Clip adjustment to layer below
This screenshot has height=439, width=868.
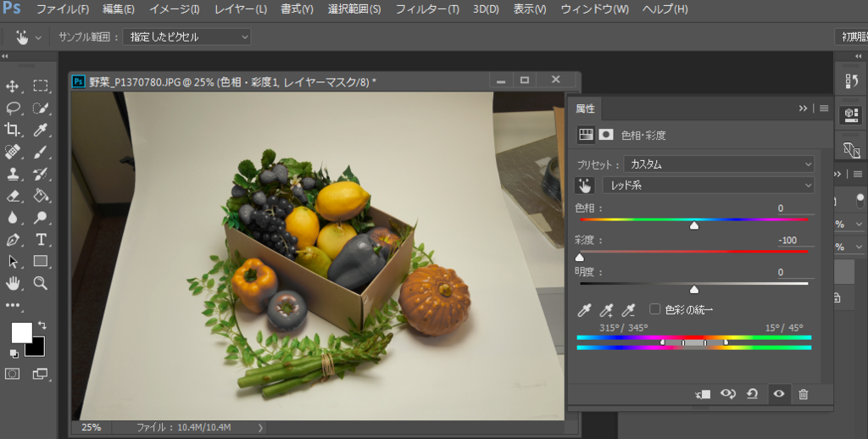[703, 394]
